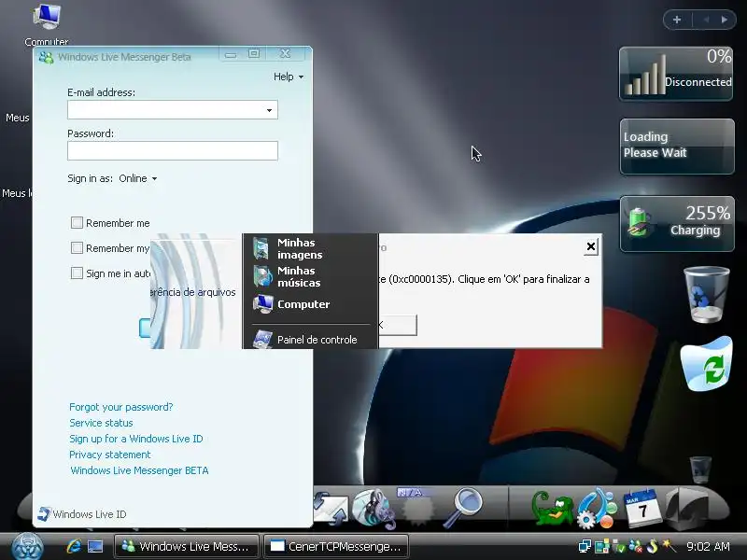Expand the E-mail address dropdown arrow
The height and width of the screenshot is (560, 747).
[269, 110]
